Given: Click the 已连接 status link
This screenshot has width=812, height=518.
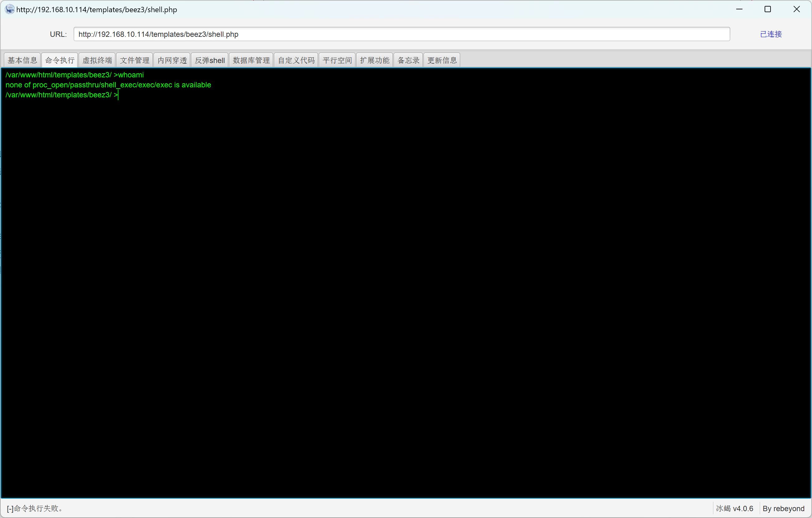Looking at the screenshot, I should 771,34.
